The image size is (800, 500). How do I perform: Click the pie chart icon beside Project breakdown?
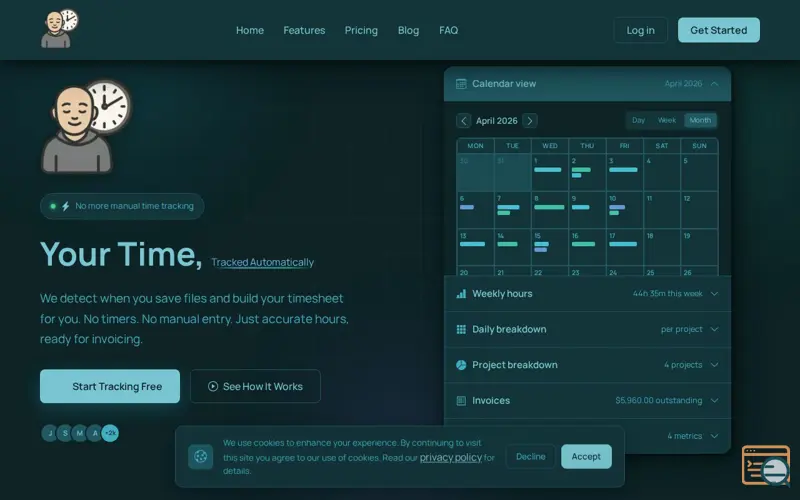click(461, 365)
